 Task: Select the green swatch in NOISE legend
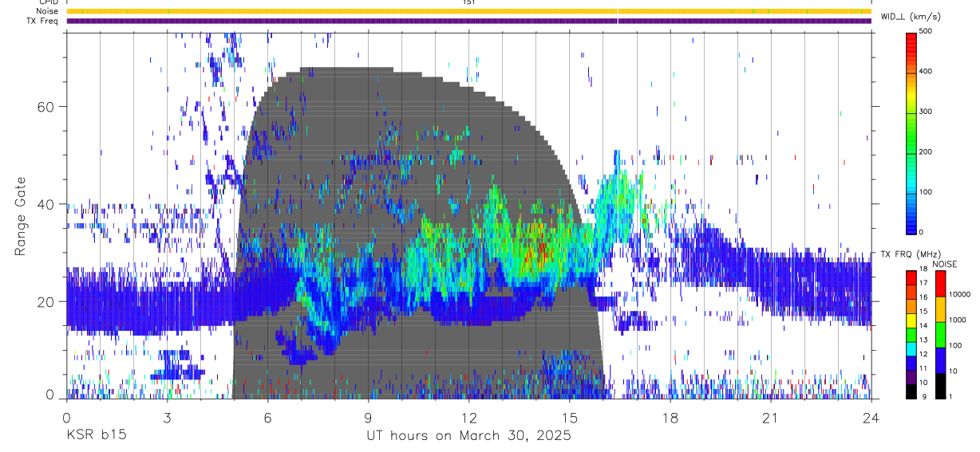pos(940,333)
